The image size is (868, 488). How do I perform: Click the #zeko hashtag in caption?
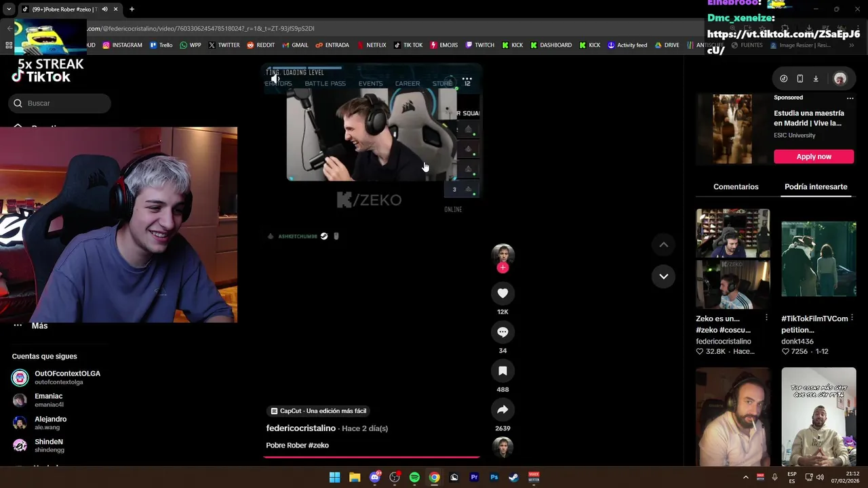click(317, 445)
